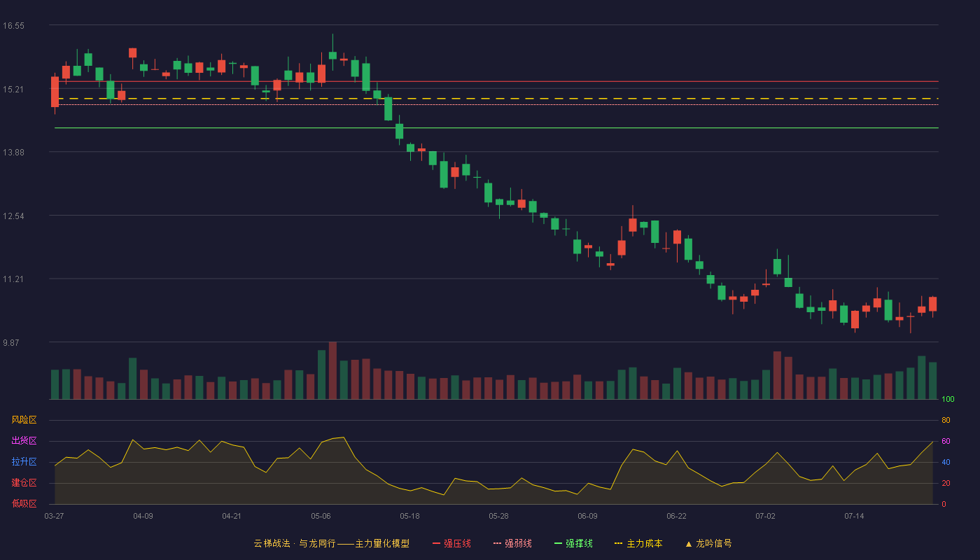980x560 pixels.
Task: Click the 云梯战法 主力量化模型 title text
Action: (332, 543)
